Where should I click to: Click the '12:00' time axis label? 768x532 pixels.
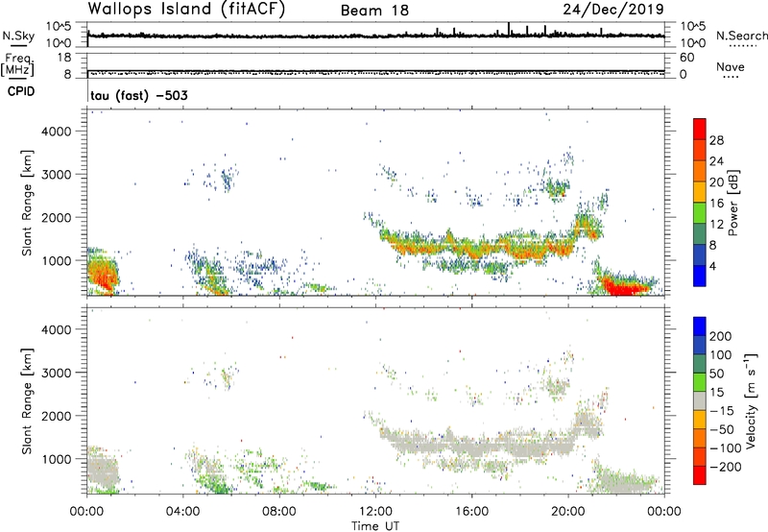[x=375, y=512]
